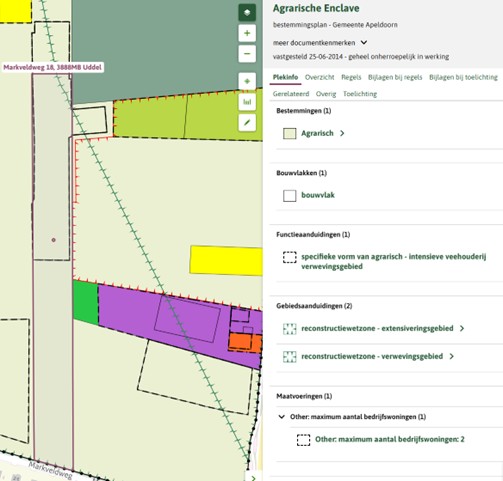Open the Toelichting tab

[360, 94]
